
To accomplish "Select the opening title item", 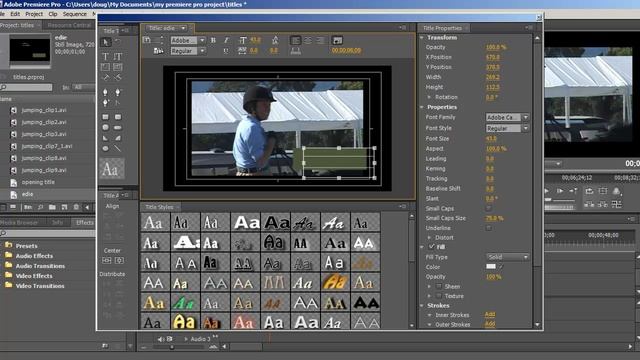I will 38,182.
